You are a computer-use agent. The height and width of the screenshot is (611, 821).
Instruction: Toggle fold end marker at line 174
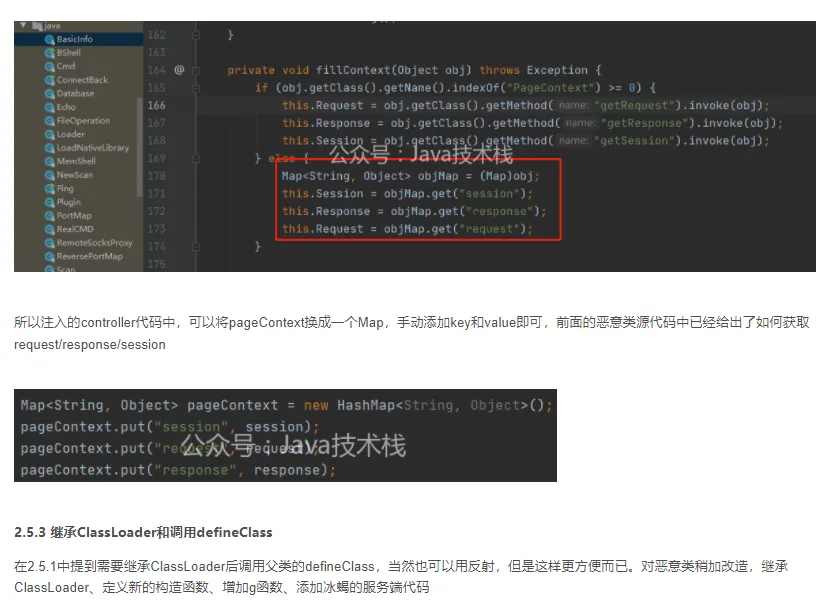tap(196, 246)
